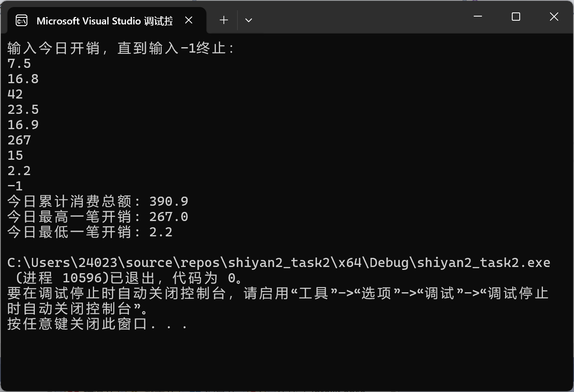
Task: Click the terminating input line '-1'
Action: 15,186
